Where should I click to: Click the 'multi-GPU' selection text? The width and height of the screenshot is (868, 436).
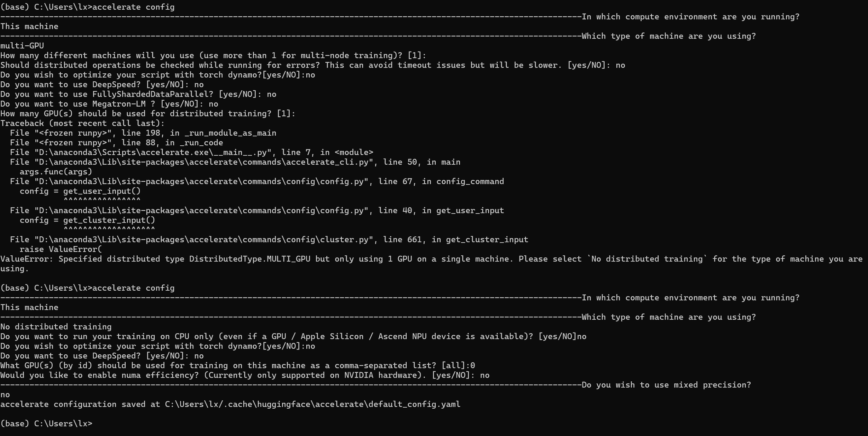tap(22, 46)
